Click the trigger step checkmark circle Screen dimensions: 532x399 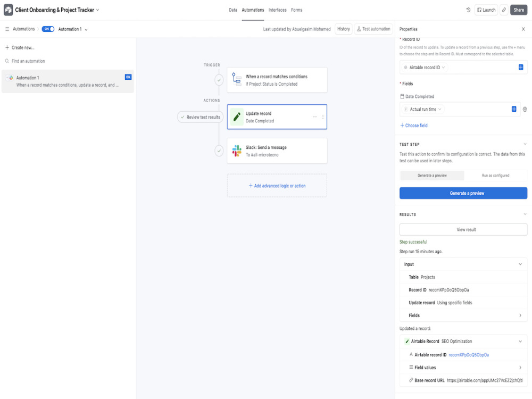[219, 80]
